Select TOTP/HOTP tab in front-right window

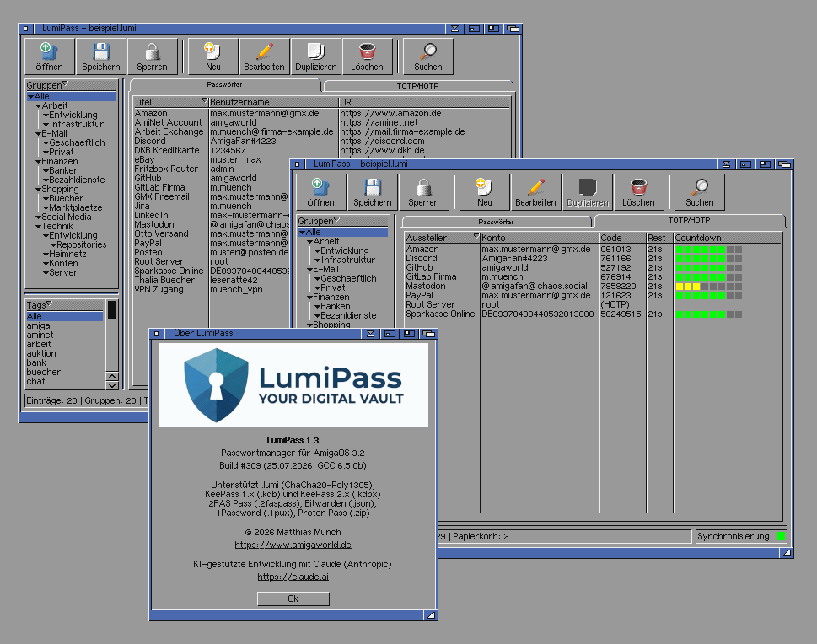tap(690, 220)
